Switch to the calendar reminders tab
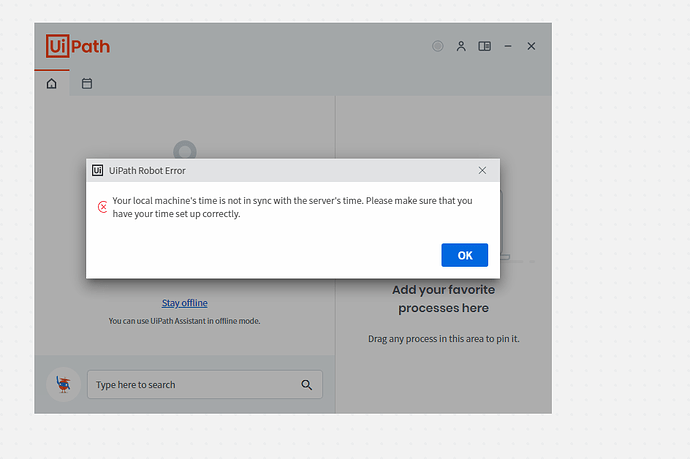 click(x=87, y=84)
